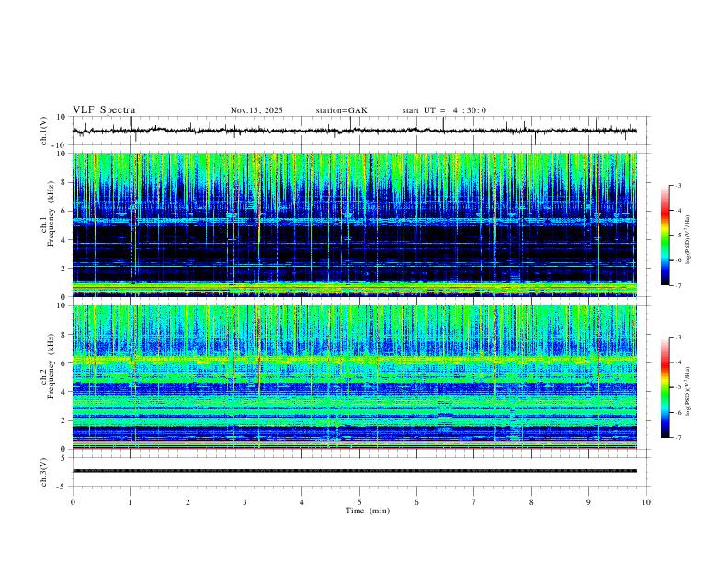Click time axis tick label "7"
728x563 pixels.
[x=474, y=502]
